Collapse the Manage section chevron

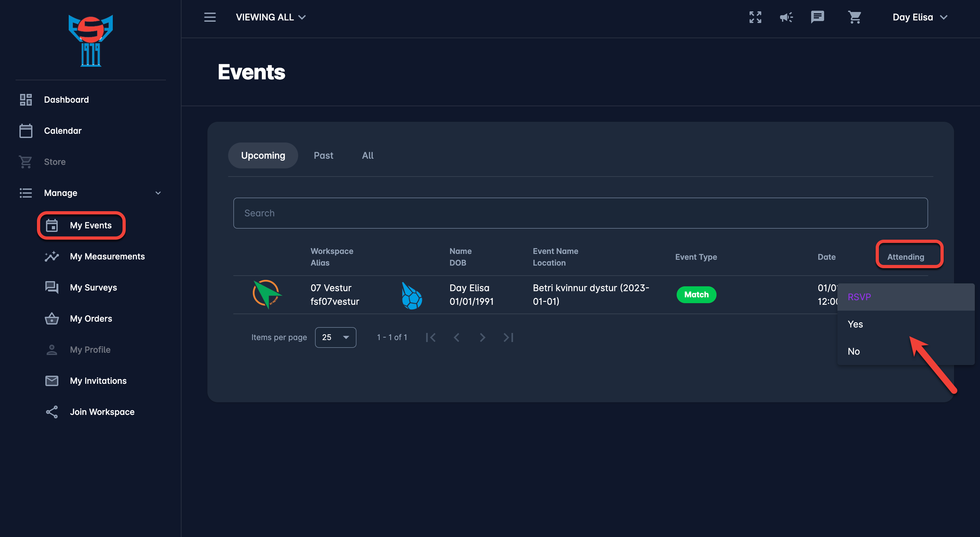(x=158, y=193)
